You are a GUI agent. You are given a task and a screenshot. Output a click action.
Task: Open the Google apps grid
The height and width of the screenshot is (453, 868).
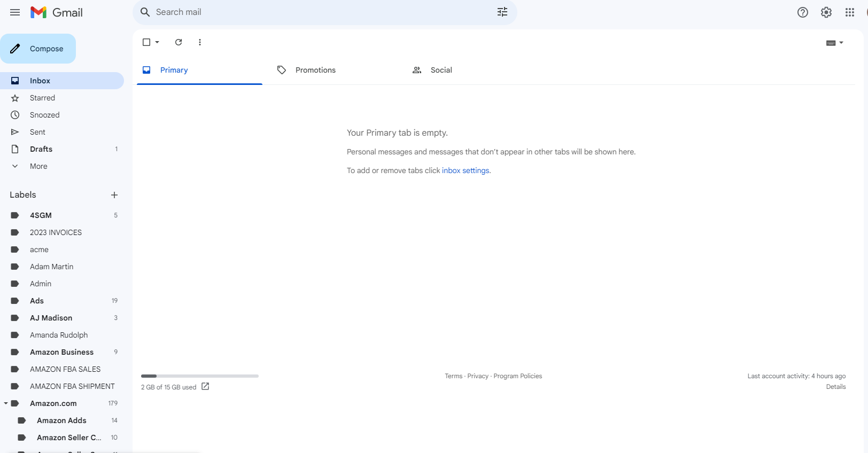(x=850, y=12)
